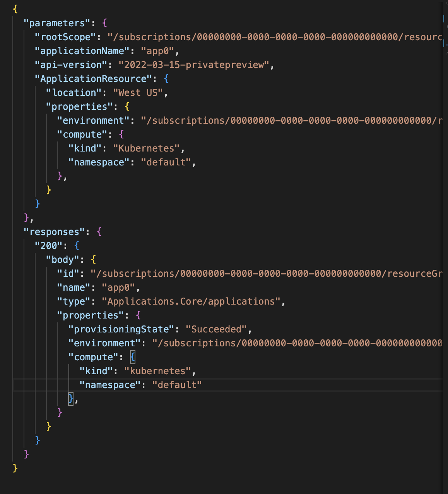Click the vertical scrollbar on the right edge
This screenshot has width=448, height=494.
445,23
